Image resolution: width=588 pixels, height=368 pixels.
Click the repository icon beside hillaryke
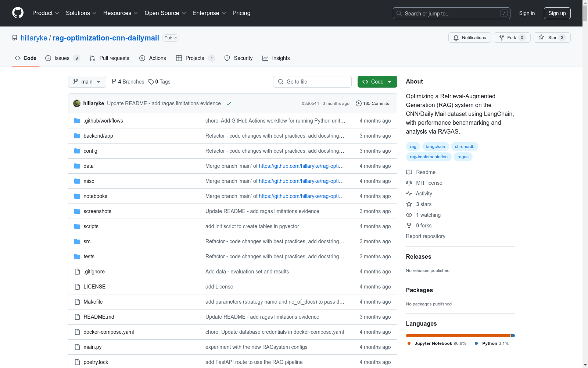(15, 38)
